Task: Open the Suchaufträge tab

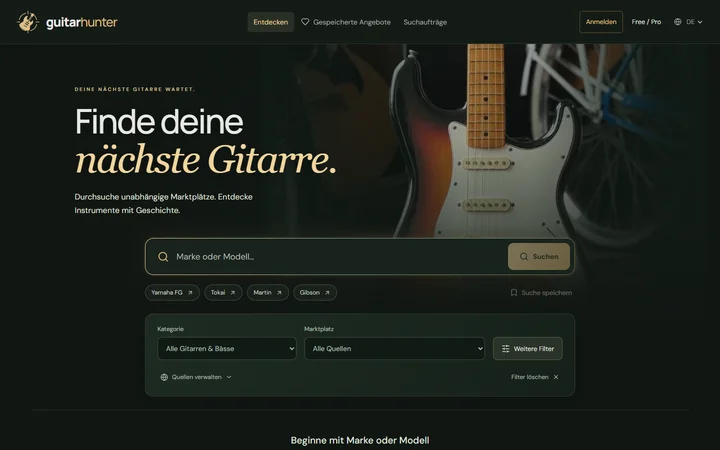Action: pos(425,22)
